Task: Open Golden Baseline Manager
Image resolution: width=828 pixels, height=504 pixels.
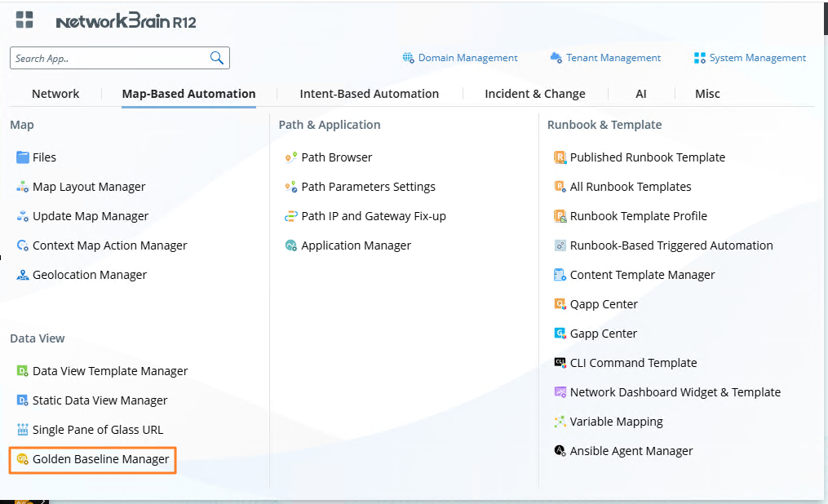Action: (100, 459)
